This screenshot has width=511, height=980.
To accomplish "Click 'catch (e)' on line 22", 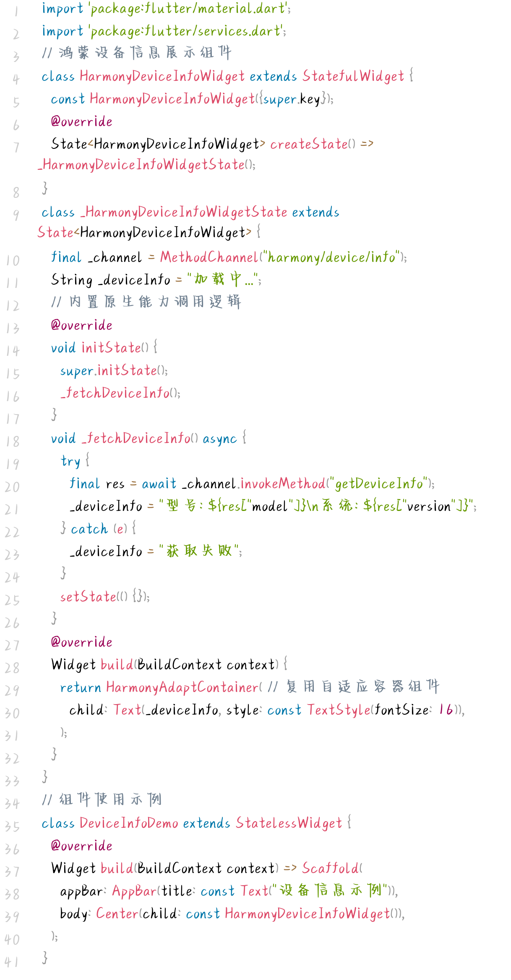I will [x=99, y=529].
